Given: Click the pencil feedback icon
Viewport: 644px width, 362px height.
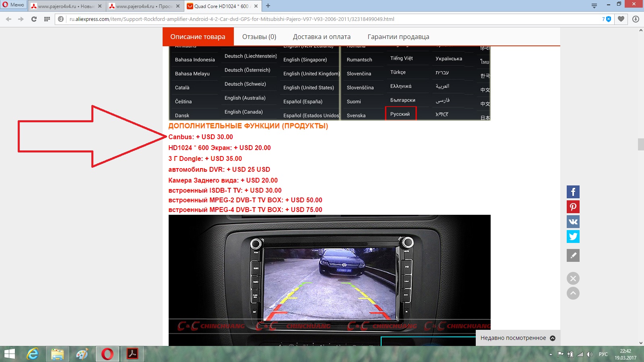Looking at the screenshot, I should [573, 255].
